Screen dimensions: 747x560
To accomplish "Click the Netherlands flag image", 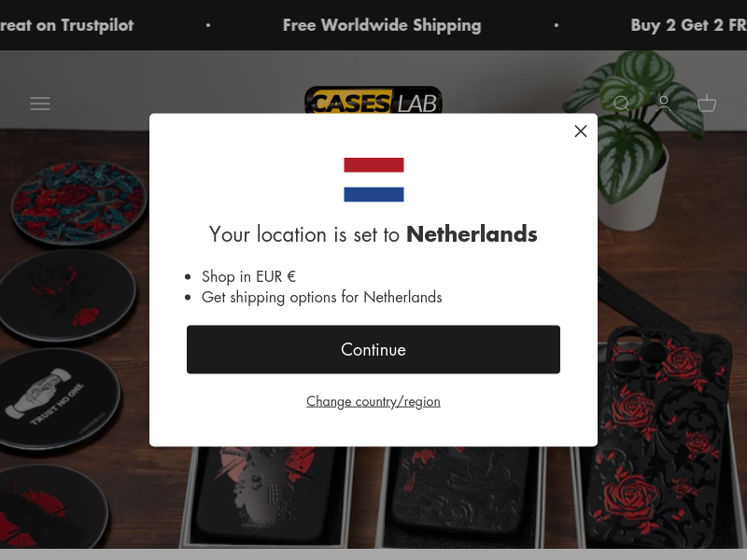I will coord(373,179).
